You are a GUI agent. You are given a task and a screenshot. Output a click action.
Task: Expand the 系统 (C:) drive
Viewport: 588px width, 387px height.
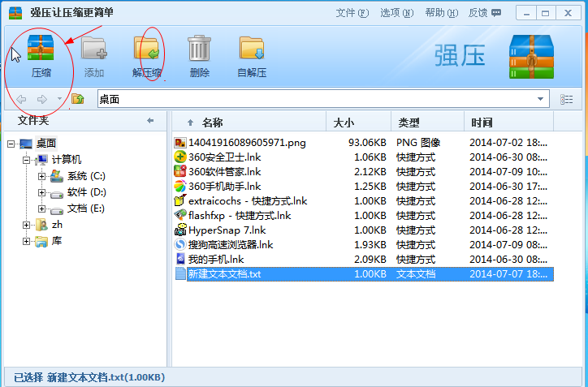[41, 176]
